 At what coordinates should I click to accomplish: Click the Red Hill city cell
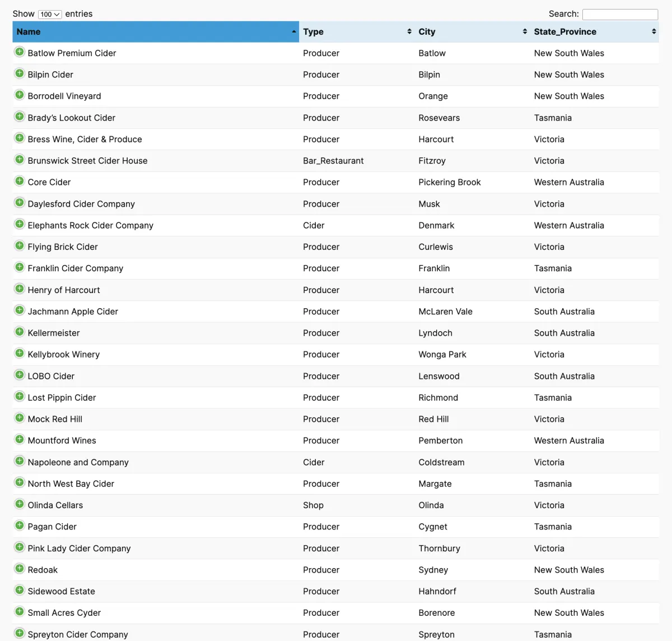point(433,419)
